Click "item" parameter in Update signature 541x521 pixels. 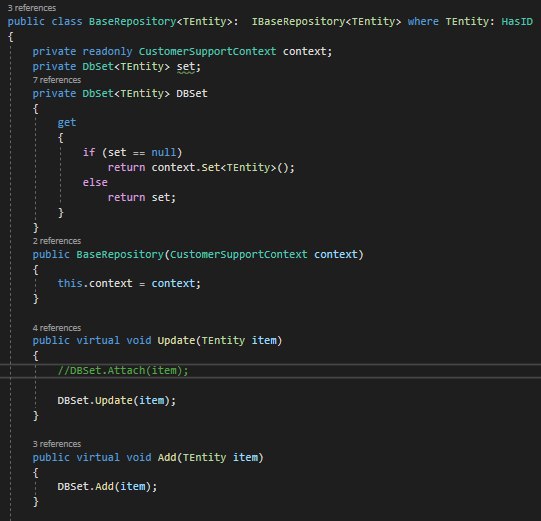(x=264, y=341)
